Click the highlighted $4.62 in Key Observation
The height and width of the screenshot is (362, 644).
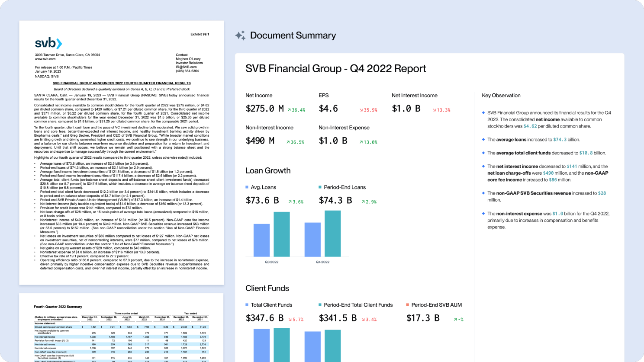(x=530, y=126)
